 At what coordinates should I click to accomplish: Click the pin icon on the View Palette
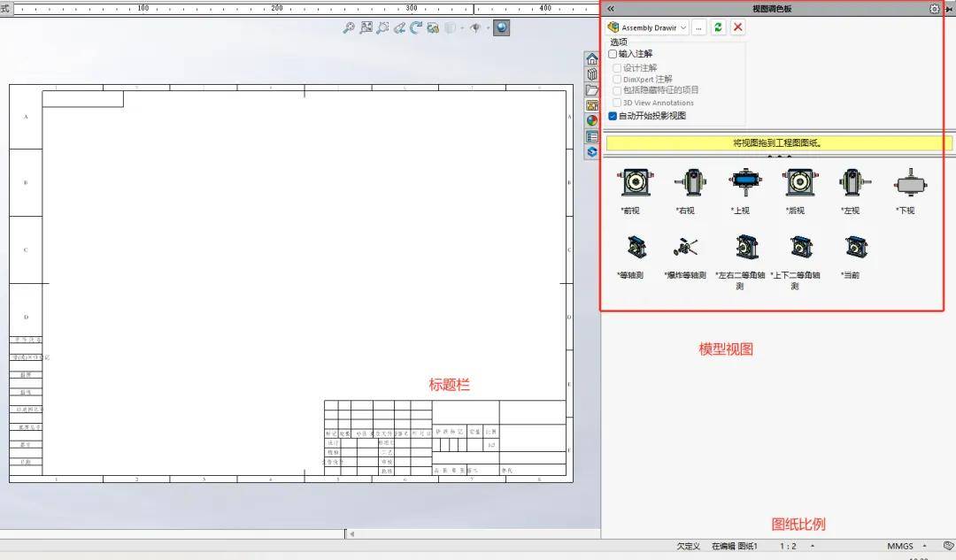(x=951, y=9)
